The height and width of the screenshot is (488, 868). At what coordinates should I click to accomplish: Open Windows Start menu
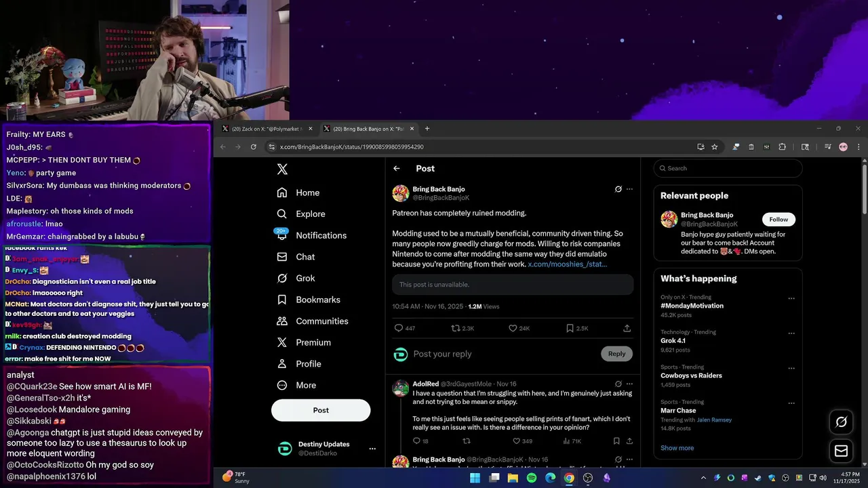[x=475, y=478]
